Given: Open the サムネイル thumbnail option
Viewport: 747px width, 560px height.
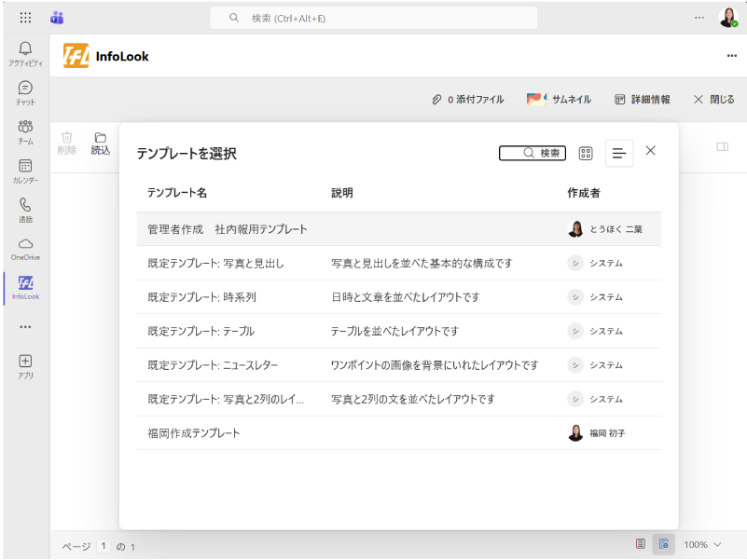Looking at the screenshot, I should point(560,100).
